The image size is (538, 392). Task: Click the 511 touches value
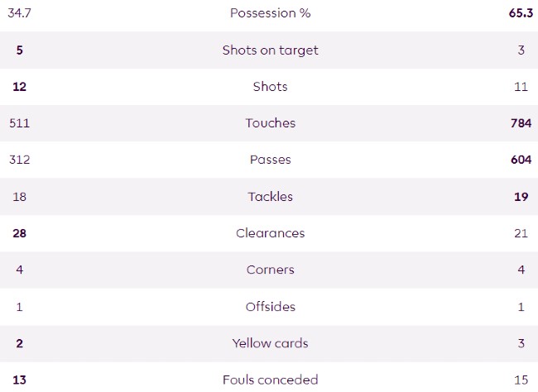(x=20, y=123)
